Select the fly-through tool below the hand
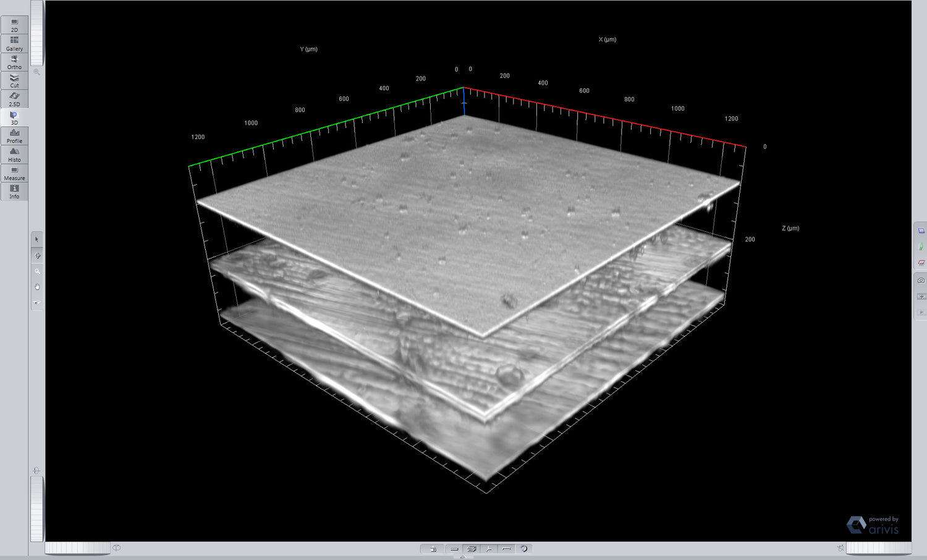This screenshot has width=927, height=560. 37,302
